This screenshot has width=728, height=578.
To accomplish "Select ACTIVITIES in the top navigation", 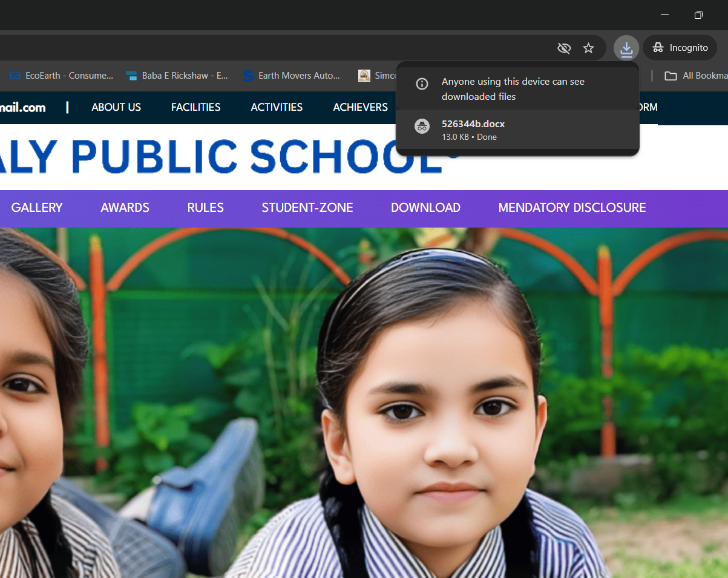I will click(x=277, y=107).
